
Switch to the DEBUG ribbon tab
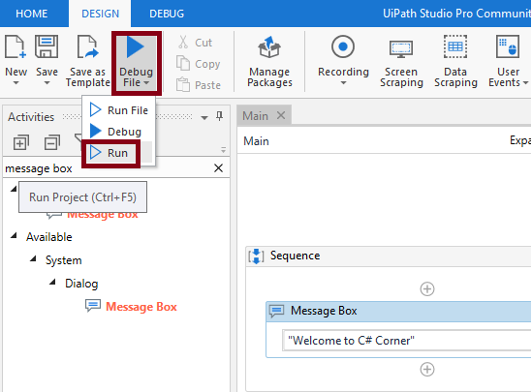(x=167, y=14)
